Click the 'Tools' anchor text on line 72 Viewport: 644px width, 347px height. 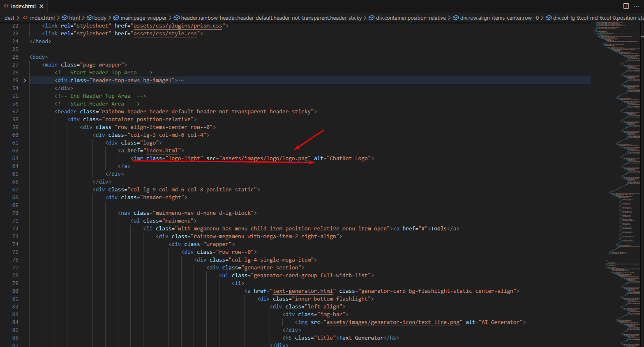tap(439, 229)
